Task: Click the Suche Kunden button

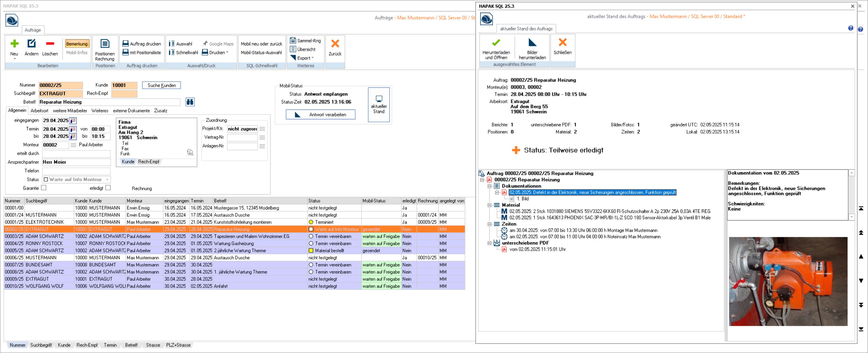Action: pos(161,85)
